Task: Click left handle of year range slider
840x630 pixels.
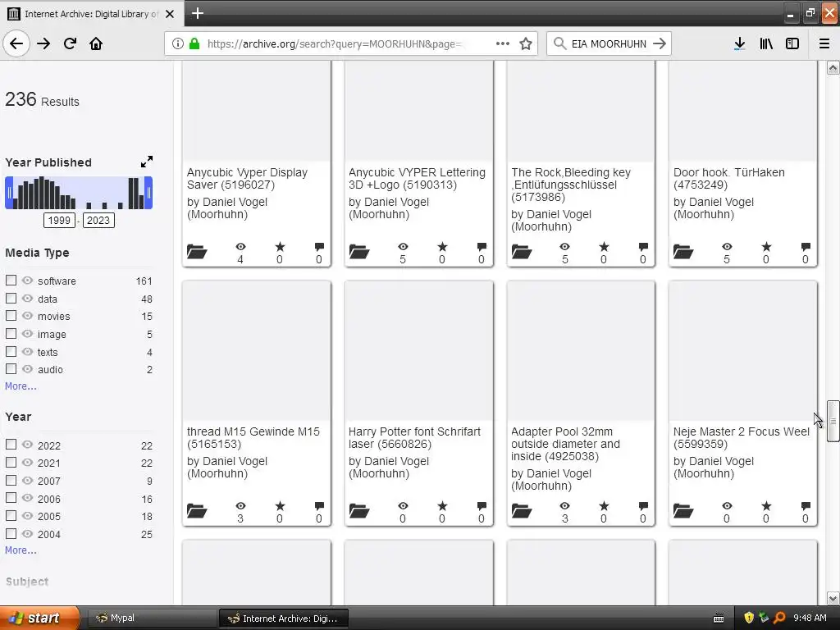Action: [x=8, y=193]
